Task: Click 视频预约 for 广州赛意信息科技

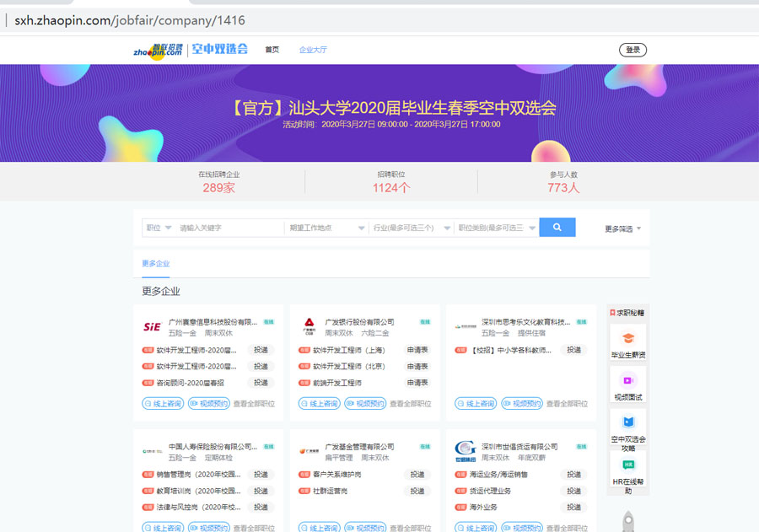Action: 209,403
